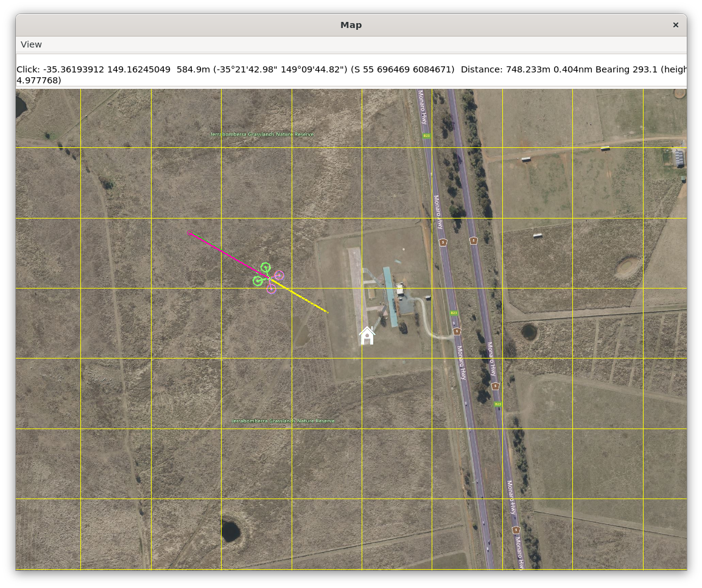Click the quadcopter's left green rotor
This screenshot has width=702, height=588.
point(258,281)
